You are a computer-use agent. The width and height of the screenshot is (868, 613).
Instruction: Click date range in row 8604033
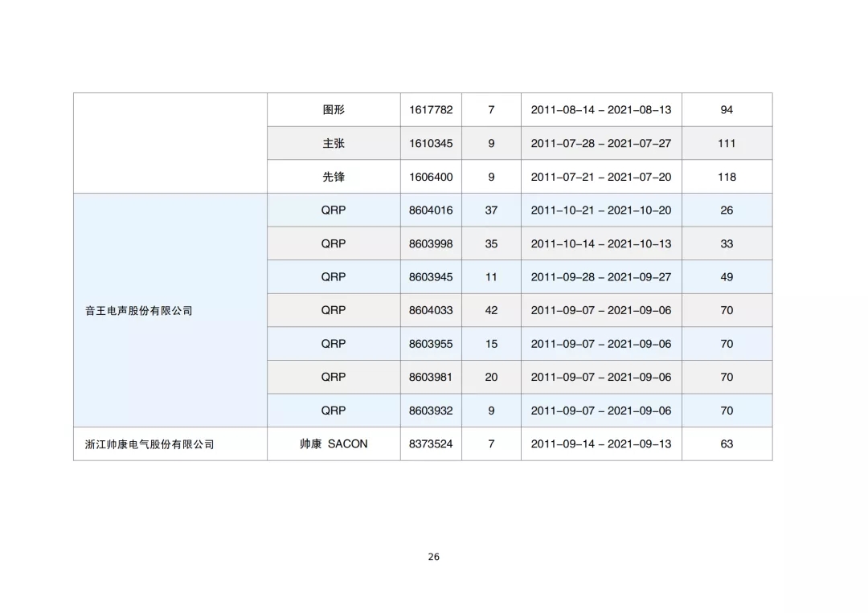pyautogui.click(x=601, y=310)
